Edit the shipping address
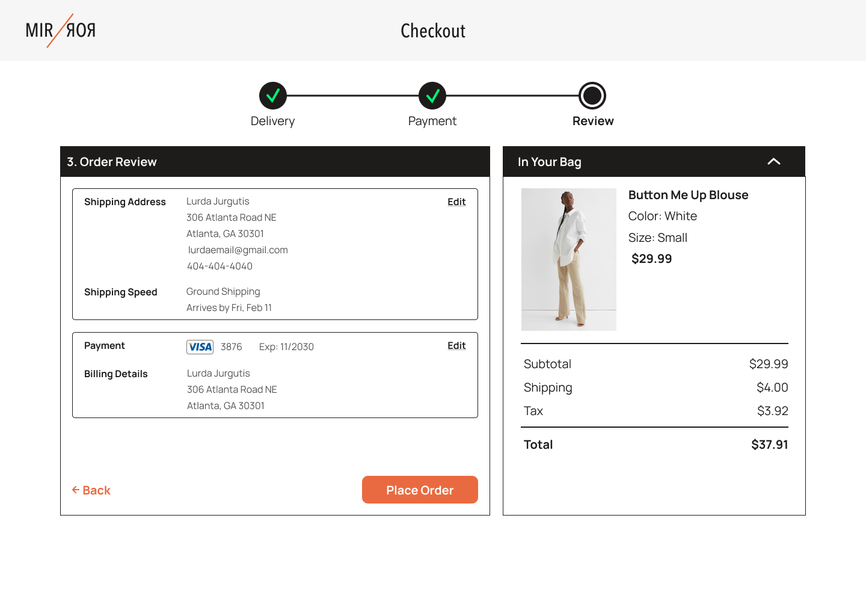866x616 pixels. coord(456,202)
